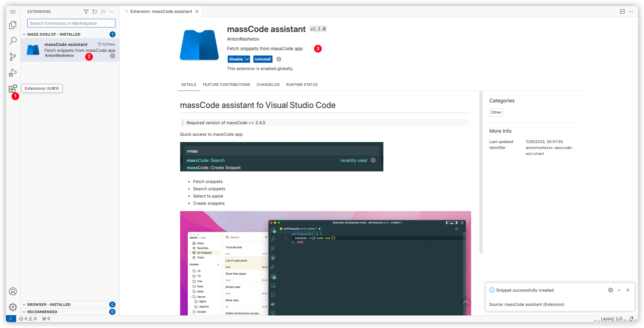Click the v1.1.0 version badge
Screen dimensions: 644x328
[318, 29]
